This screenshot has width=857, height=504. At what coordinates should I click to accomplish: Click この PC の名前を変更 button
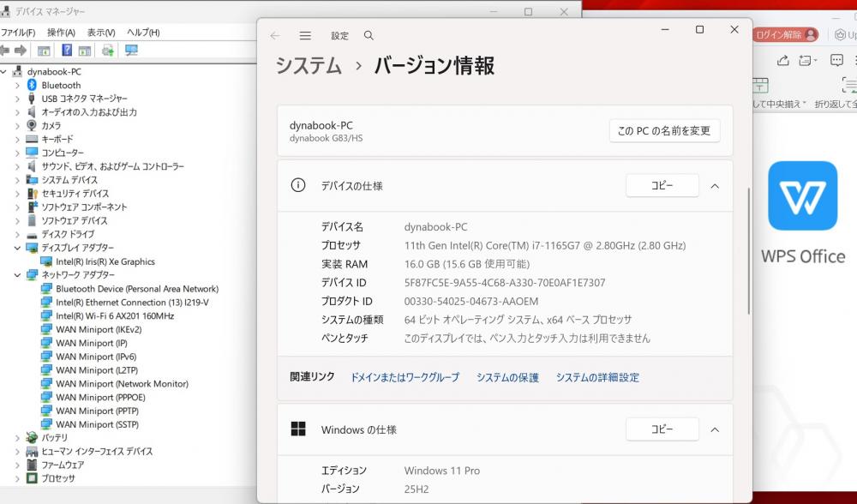click(x=664, y=131)
